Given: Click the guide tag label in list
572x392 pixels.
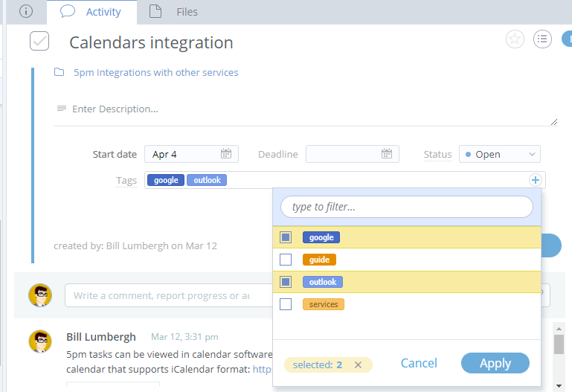Looking at the screenshot, I should click(319, 260).
